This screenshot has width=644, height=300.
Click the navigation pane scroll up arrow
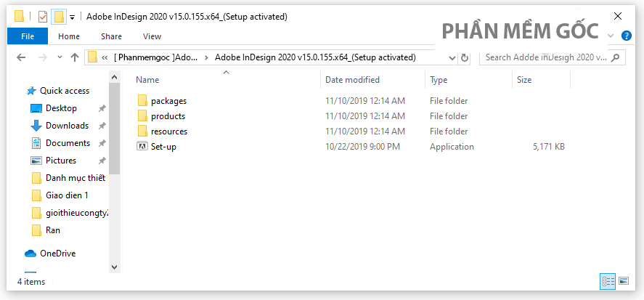[115, 77]
